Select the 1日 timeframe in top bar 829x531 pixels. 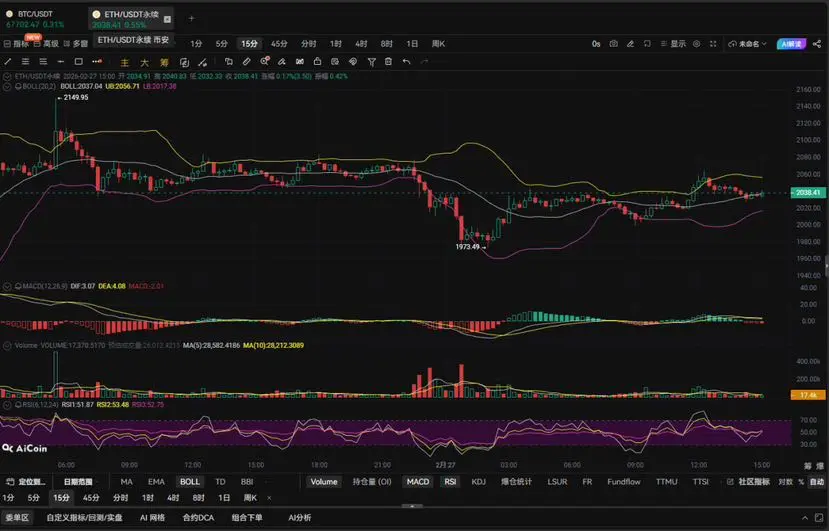[x=412, y=44]
